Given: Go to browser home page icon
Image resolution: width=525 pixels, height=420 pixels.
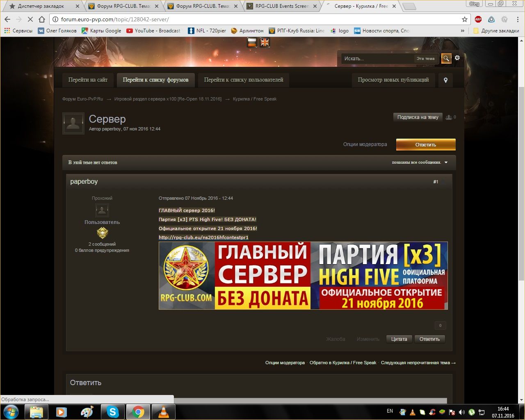Looking at the screenshot, I should point(42,19).
